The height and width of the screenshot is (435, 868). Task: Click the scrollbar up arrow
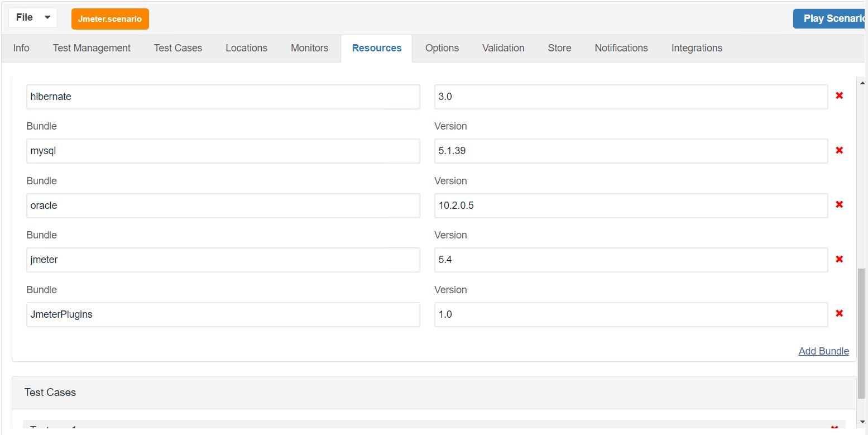[862, 83]
